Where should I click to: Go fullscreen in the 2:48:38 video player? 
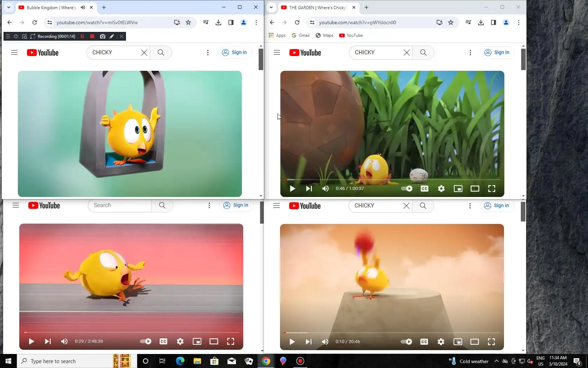tap(231, 341)
